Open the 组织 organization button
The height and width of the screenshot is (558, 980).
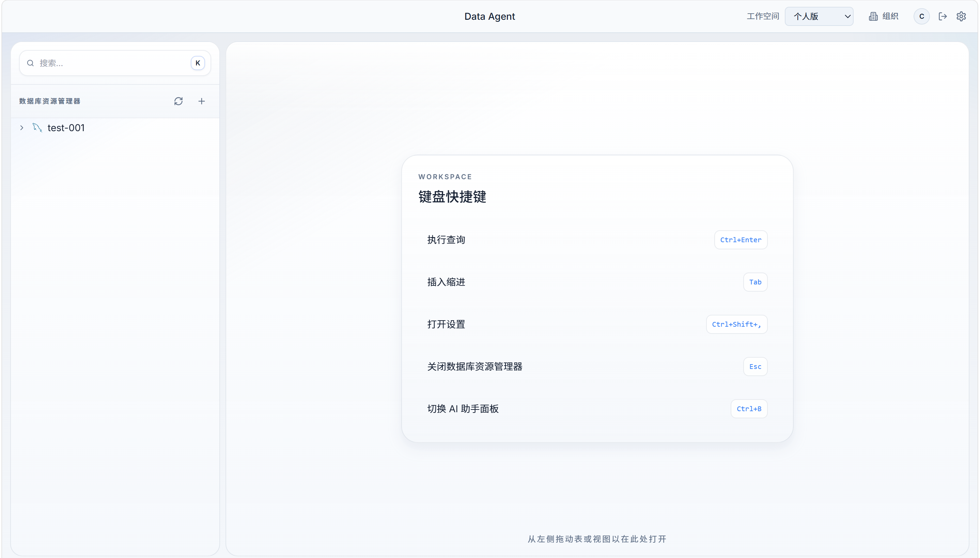pyautogui.click(x=884, y=16)
